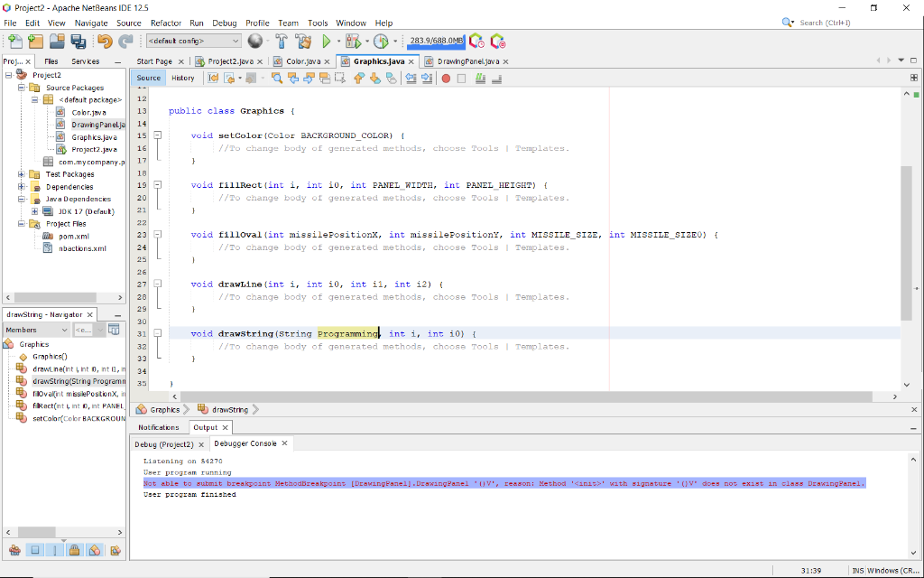Screen dimensions: 924x578
Task: Click the History view button
Action: (182, 78)
